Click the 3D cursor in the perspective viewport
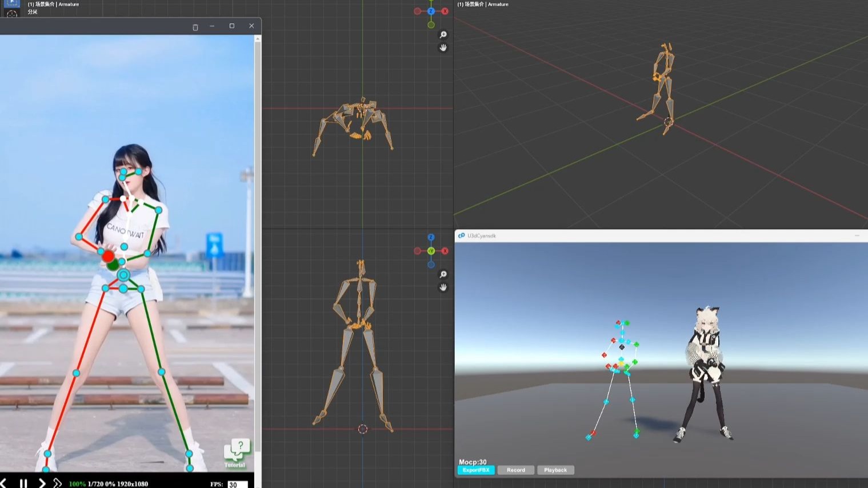 (x=669, y=122)
